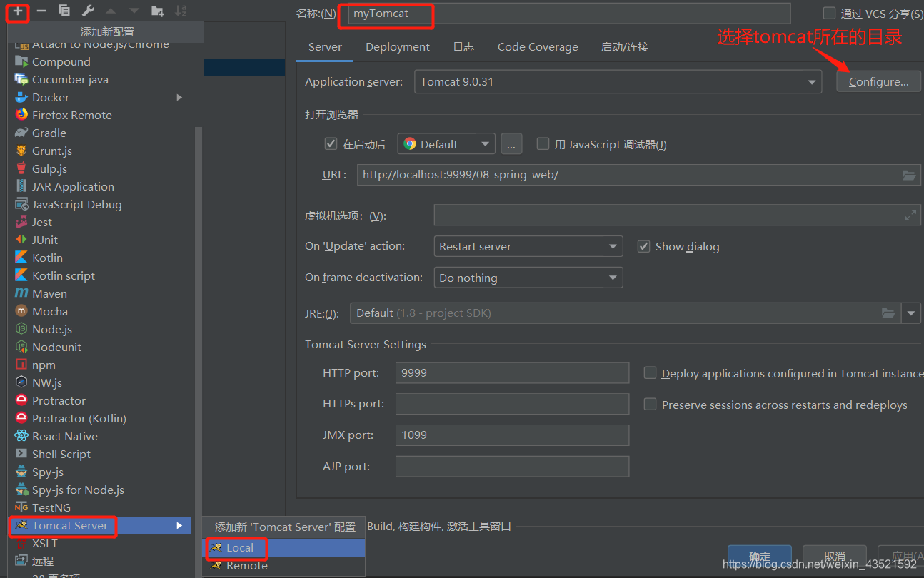Open the On frame deactivation dropdown

click(528, 278)
